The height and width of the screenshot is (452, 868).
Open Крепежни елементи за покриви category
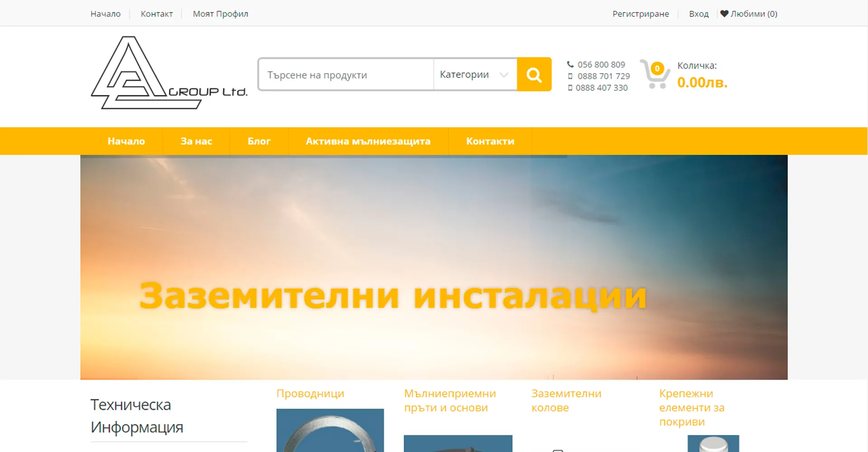tap(692, 407)
